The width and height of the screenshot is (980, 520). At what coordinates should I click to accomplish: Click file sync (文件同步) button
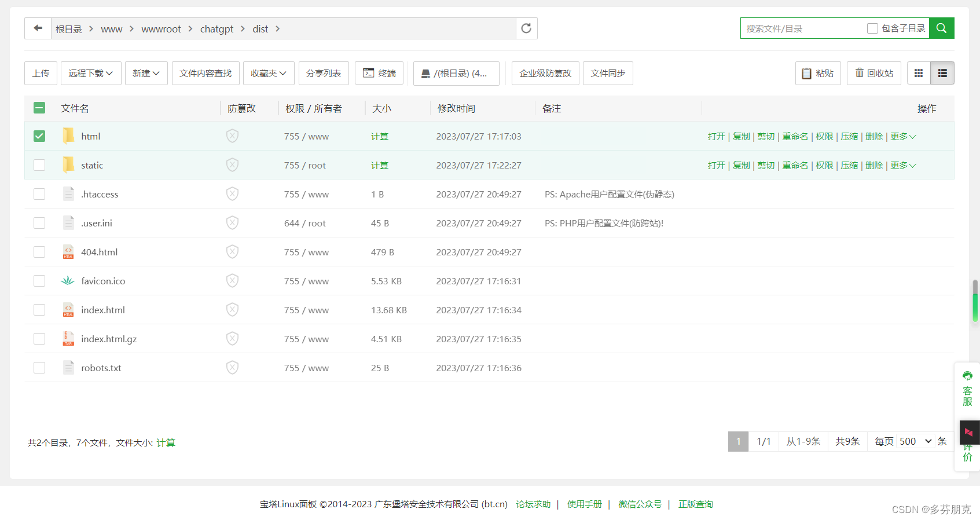click(608, 73)
